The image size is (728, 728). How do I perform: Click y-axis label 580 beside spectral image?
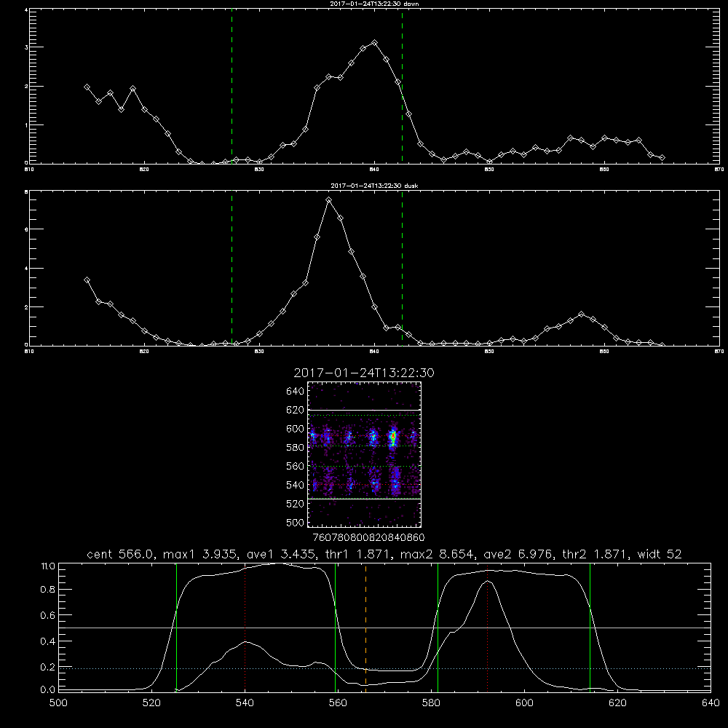click(x=296, y=447)
